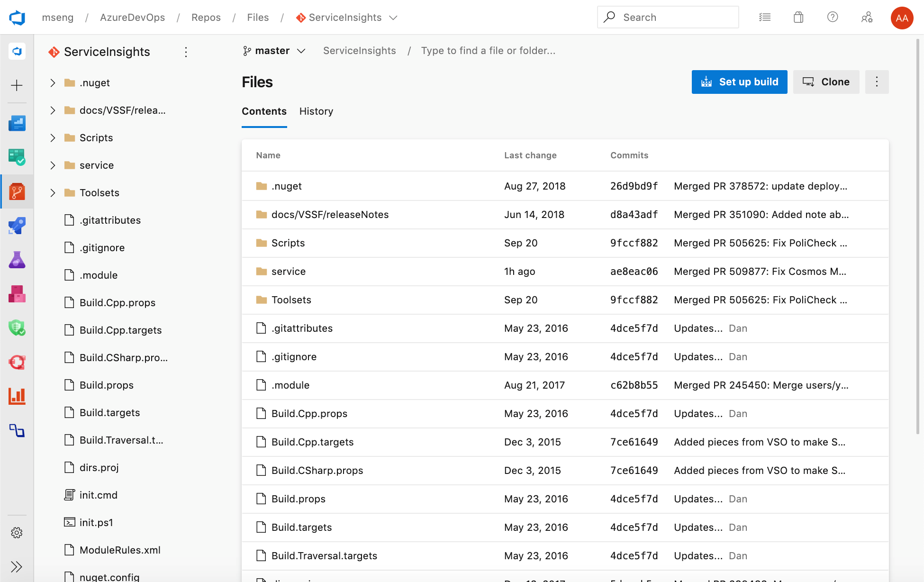
Task: Click the help question mark icon
Action: 833,17
